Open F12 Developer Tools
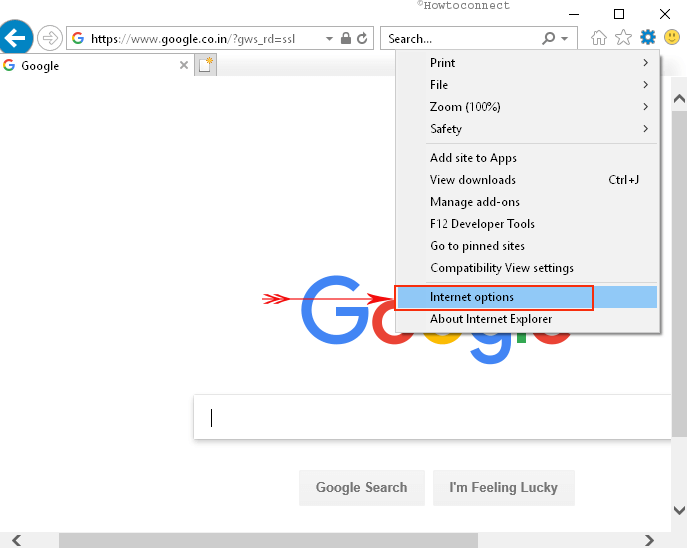 pos(528,224)
